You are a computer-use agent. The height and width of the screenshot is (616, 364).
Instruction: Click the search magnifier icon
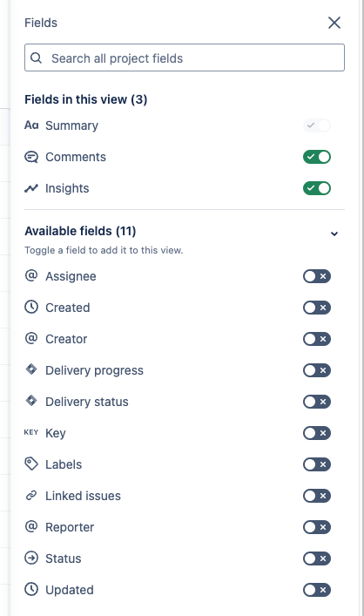pyautogui.click(x=36, y=58)
